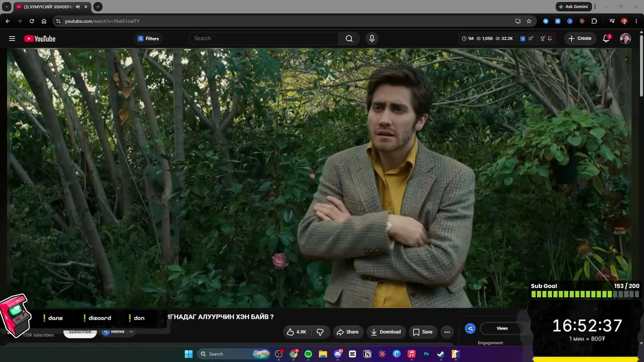
Task: Open a new browser tab
Action: coord(98,7)
